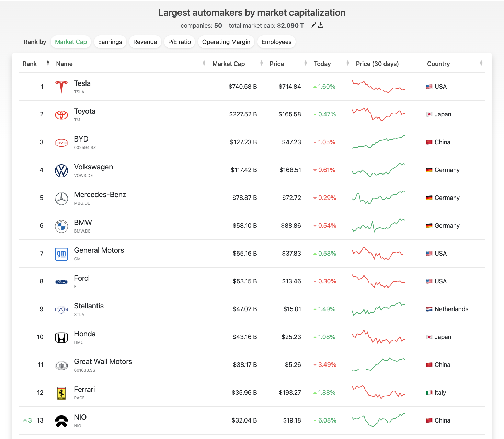Sort table by Name column arrows
Image resolution: width=504 pixels, height=439 pixels.
pos(204,63)
